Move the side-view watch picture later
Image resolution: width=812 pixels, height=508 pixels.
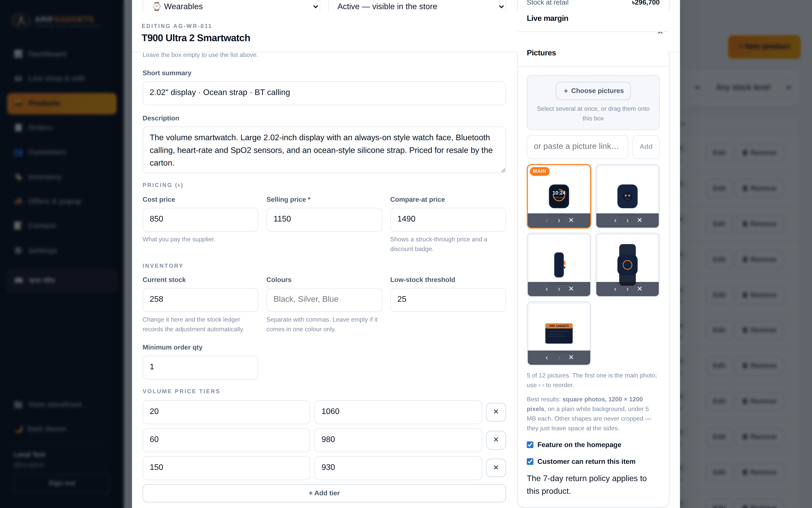point(559,289)
